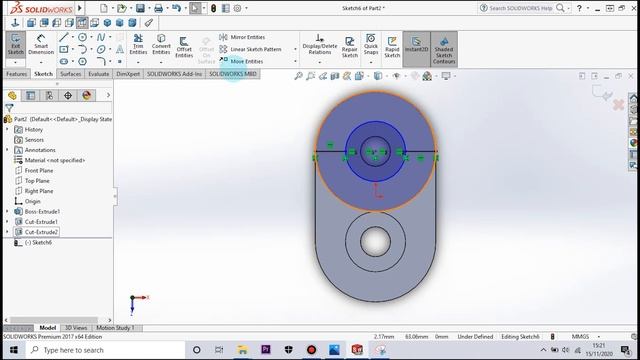Select the Sketch Fillet tool
Screen dimensions: 640x360
coord(101,62)
